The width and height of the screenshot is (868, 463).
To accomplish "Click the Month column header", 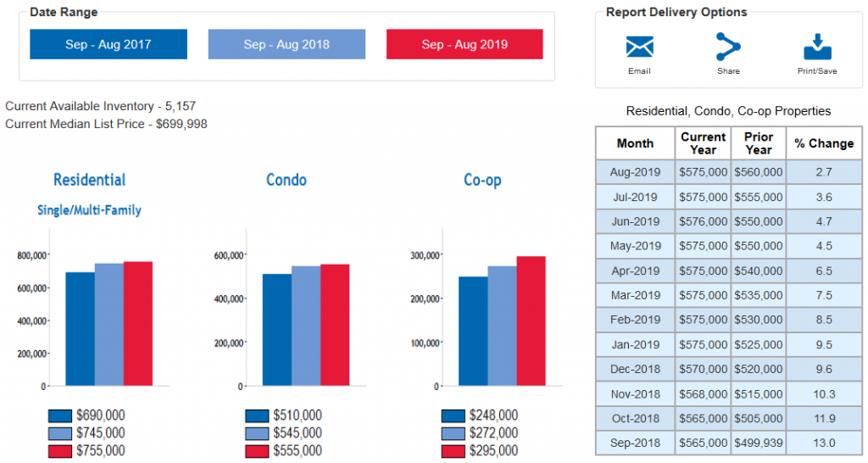I will [635, 143].
